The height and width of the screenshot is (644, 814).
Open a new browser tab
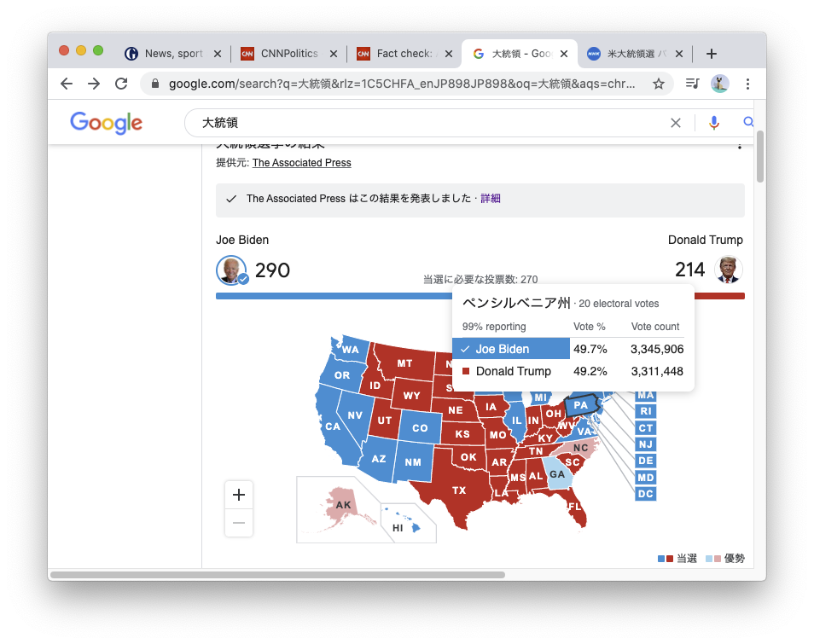(x=712, y=54)
